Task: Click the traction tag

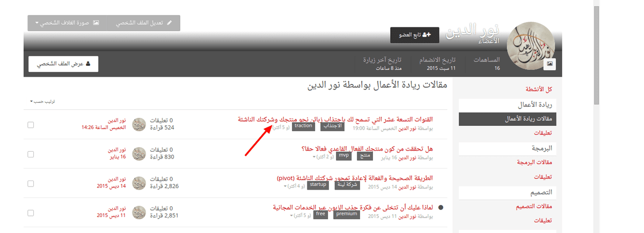Action: click(x=303, y=127)
